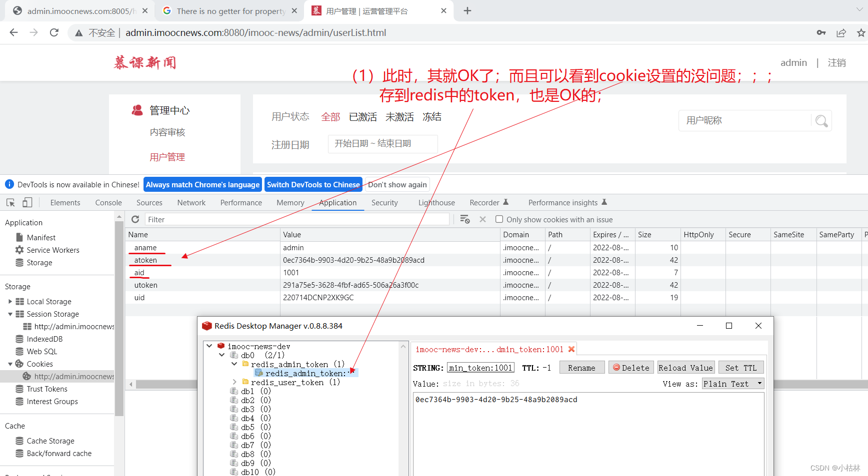Switch to Console tab
Image resolution: width=868 pixels, height=476 pixels.
click(x=108, y=203)
